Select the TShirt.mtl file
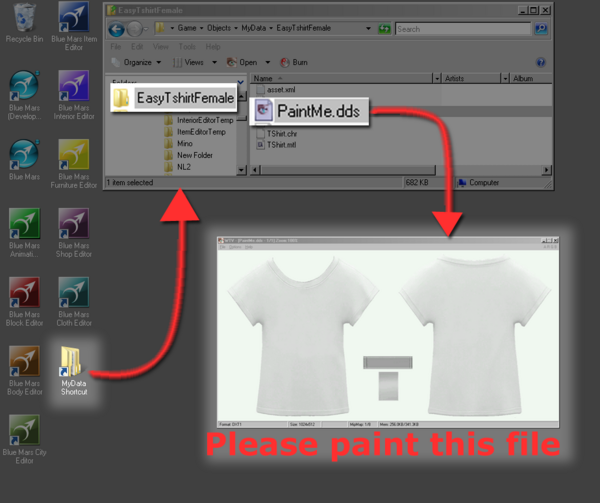This screenshot has height=503, width=600. coord(277,145)
